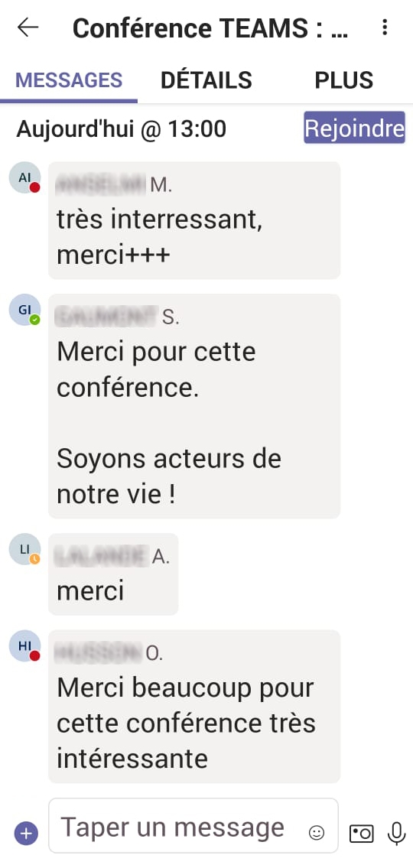
Task: Open the emoji picker smiley icon
Action: (x=317, y=833)
